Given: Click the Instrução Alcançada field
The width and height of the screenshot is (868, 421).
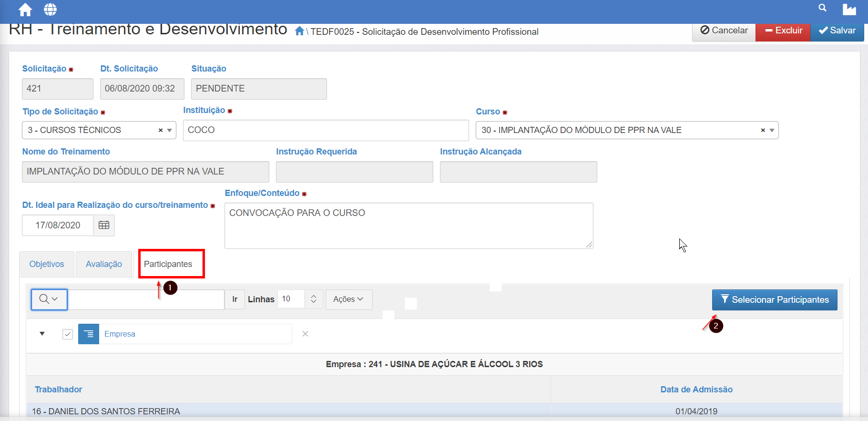Looking at the screenshot, I should pos(519,172).
